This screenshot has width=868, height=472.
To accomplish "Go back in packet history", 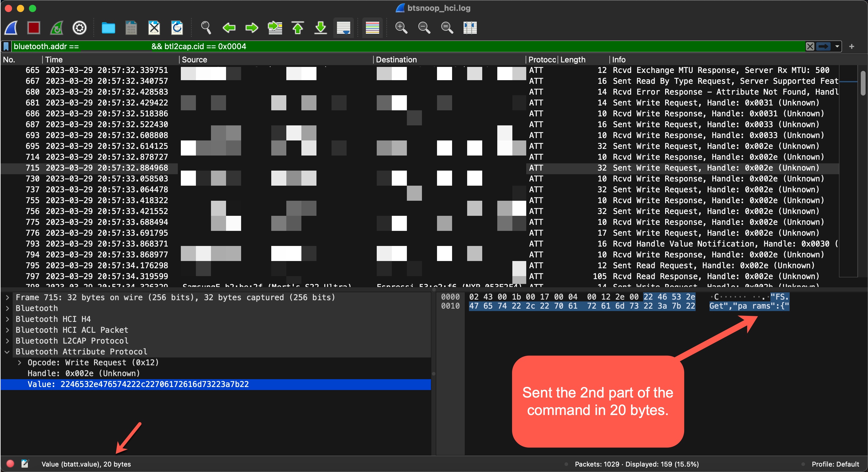I will (229, 28).
